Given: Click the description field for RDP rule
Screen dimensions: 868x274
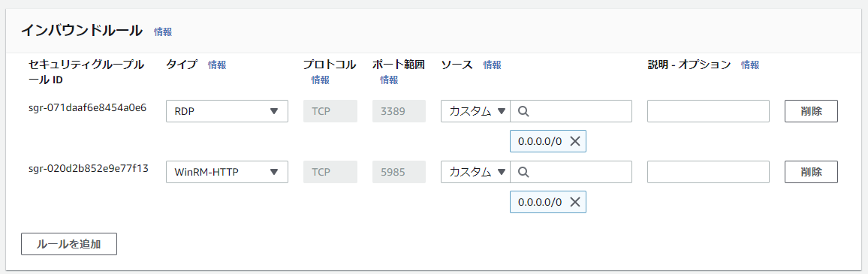Looking at the screenshot, I should [709, 111].
